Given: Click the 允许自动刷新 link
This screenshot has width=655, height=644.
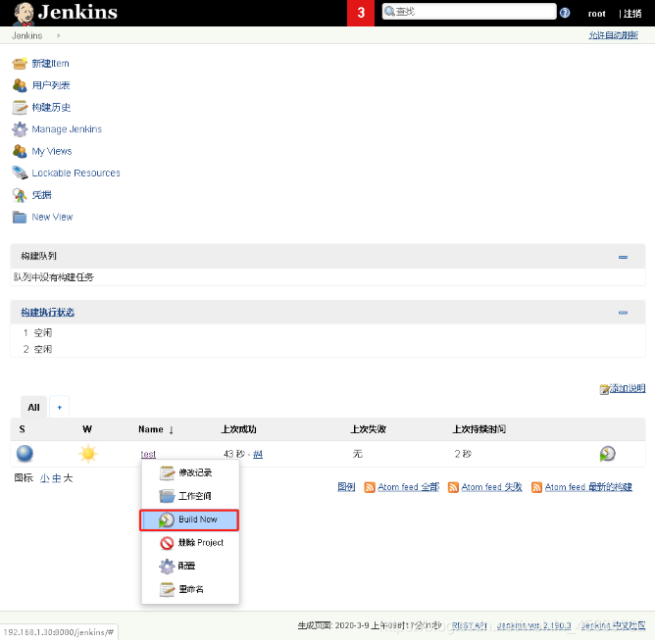Looking at the screenshot, I should tap(613, 35).
